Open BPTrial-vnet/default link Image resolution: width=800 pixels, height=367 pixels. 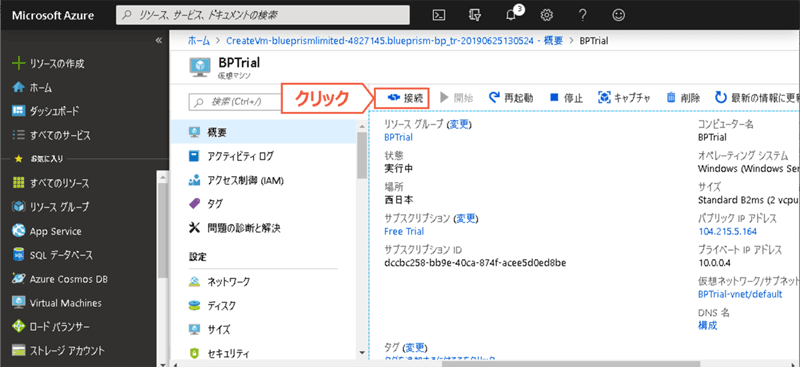point(740,295)
